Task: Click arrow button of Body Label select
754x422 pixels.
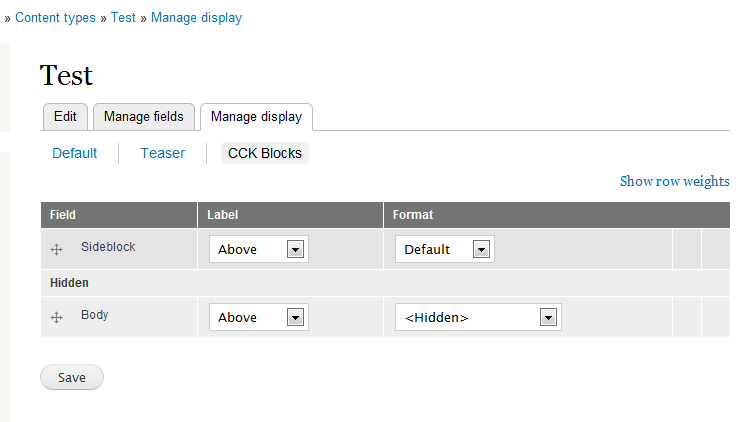Action: click(x=295, y=317)
